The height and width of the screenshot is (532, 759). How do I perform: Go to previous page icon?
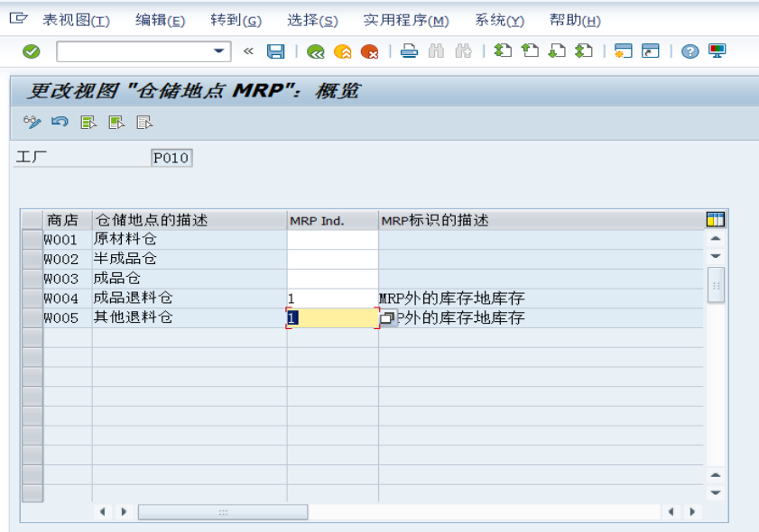click(530, 50)
